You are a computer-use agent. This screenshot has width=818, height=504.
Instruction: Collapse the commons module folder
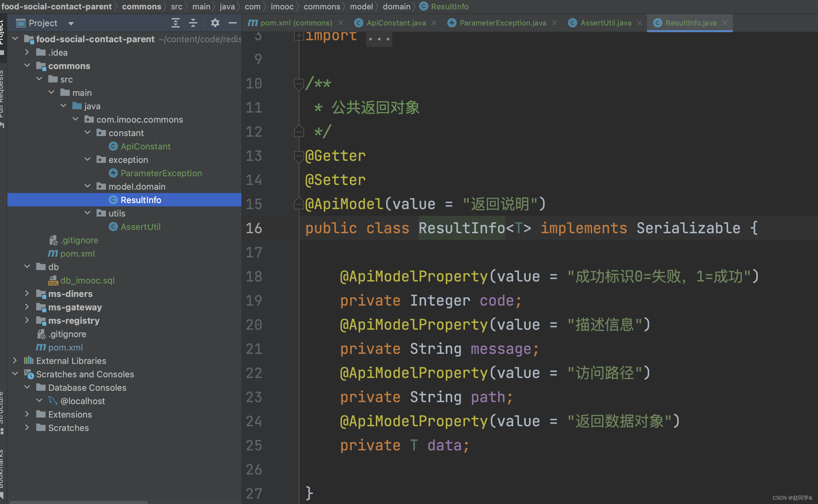click(27, 66)
